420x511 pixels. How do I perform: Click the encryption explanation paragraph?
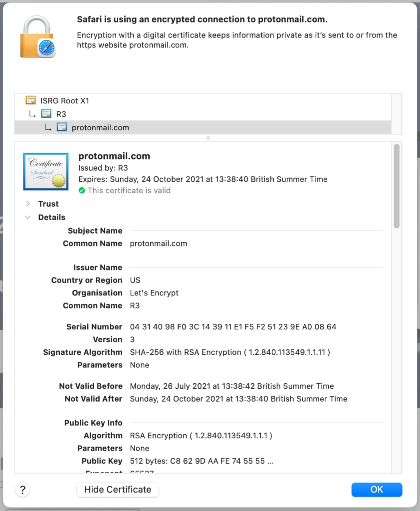click(237, 40)
